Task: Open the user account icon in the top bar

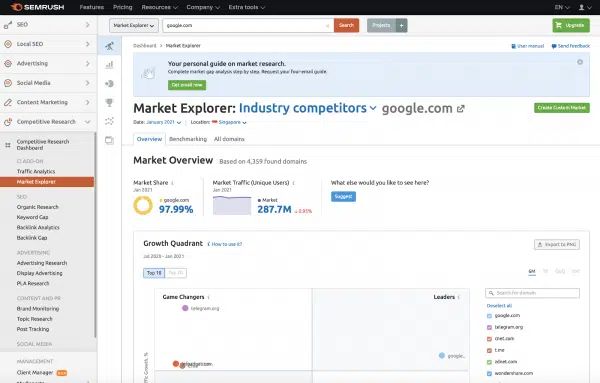Action: click(584, 7)
